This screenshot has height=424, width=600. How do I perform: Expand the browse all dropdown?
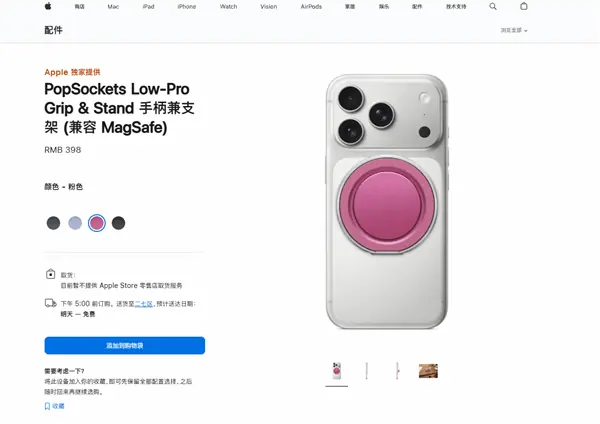[514, 30]
